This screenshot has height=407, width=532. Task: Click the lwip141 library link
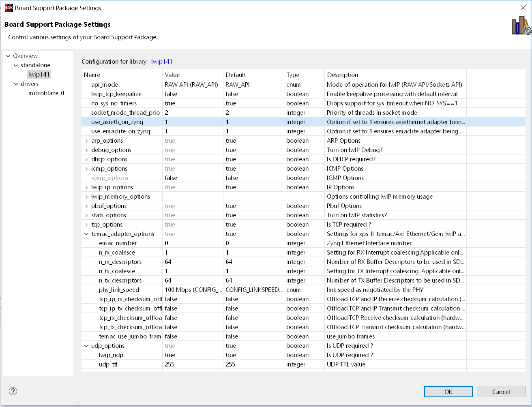[x=162, y=62]
